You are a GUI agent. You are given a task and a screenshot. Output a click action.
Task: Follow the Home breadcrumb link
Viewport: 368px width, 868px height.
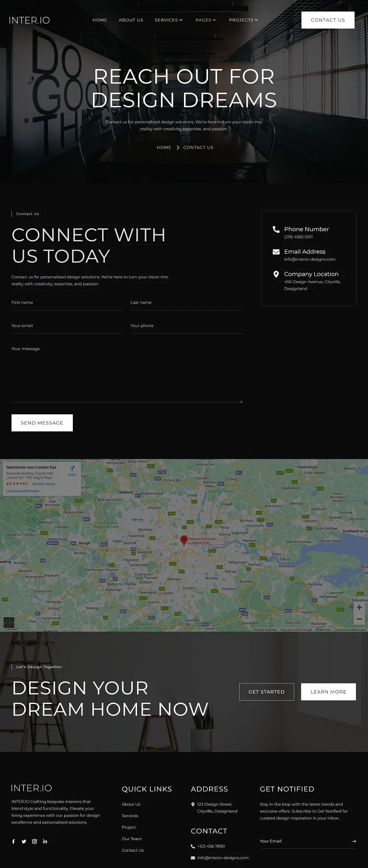[164, 147]
